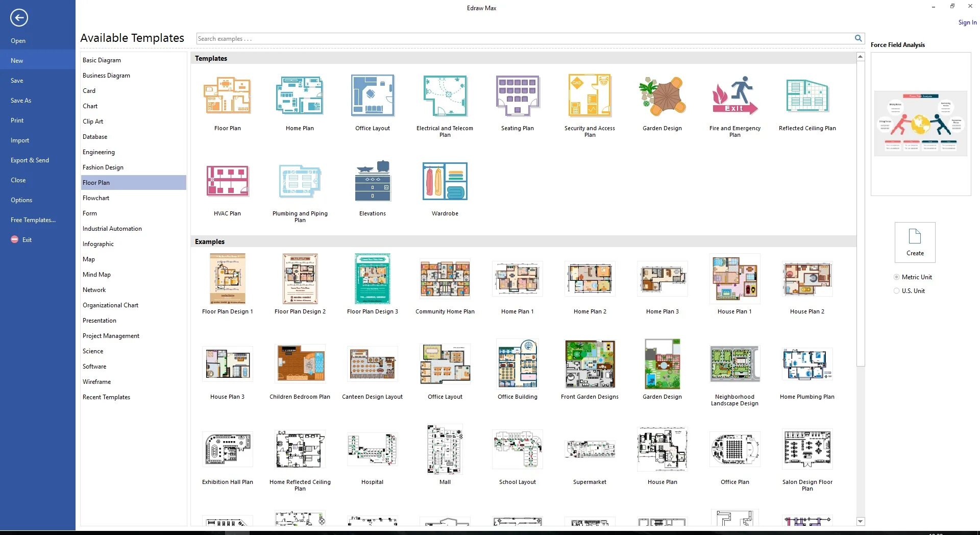
Task: Select the Basic Diagram category
Action: (134, 60)
